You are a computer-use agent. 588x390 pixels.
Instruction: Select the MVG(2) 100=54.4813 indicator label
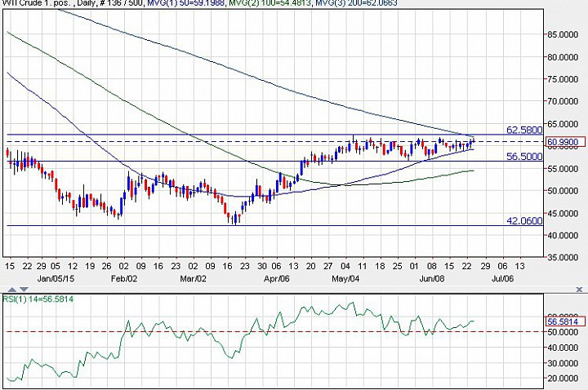pos(269,3)
